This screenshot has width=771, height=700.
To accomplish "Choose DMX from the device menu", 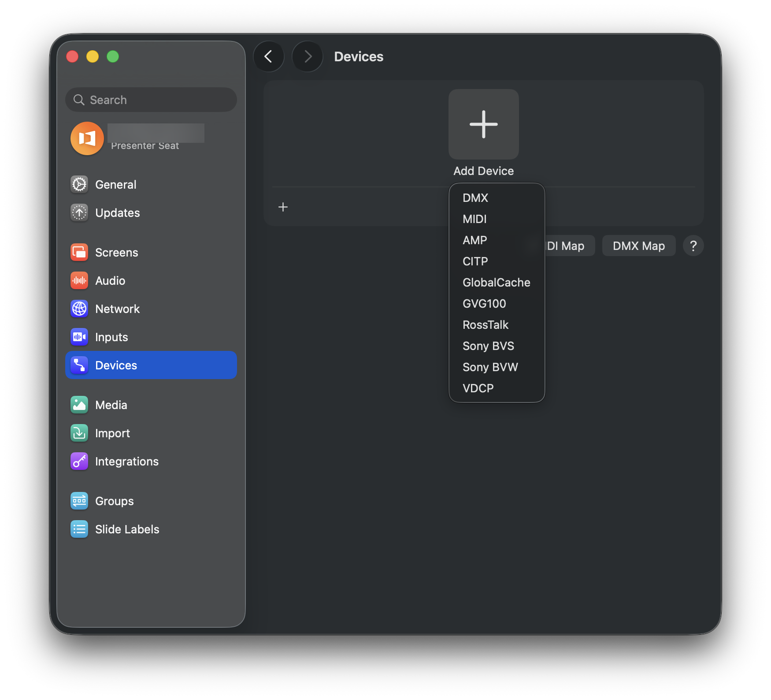I will (497, 198).
